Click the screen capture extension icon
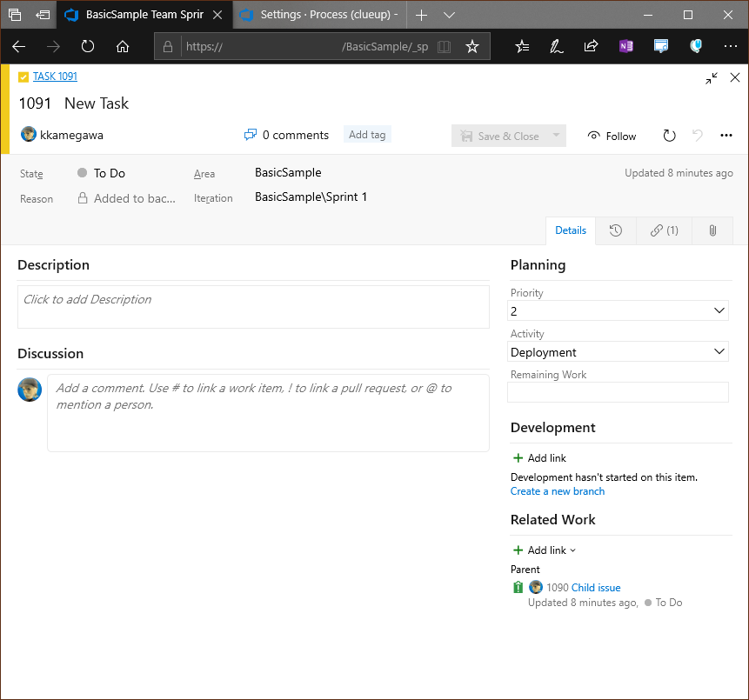Screen dimensions: 749x700 coord(660,46)
